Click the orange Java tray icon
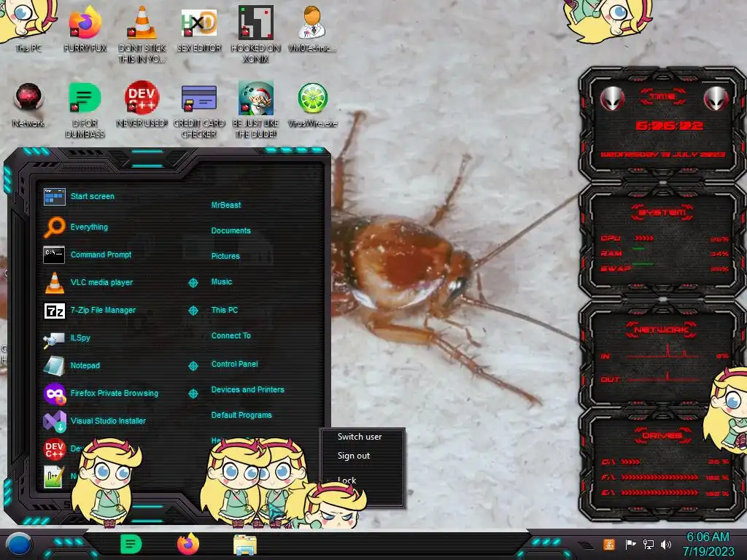This screenshot has height=560, width=747. click(x=609, y=544)
